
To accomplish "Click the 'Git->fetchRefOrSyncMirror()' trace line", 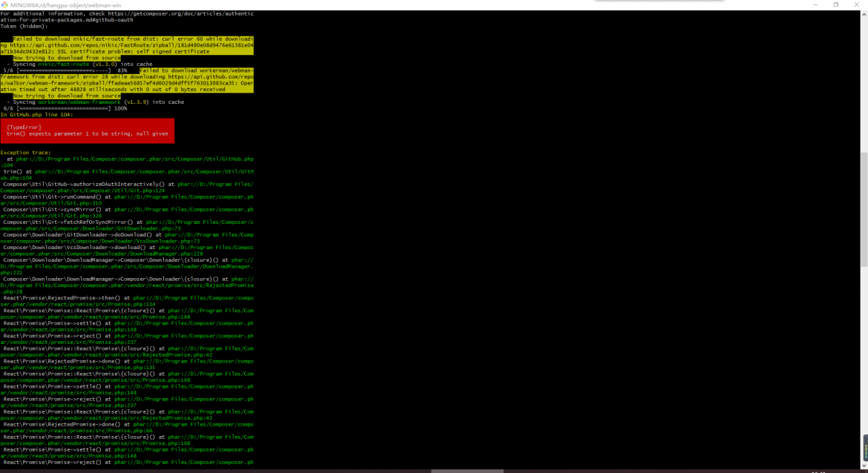I will pyautogui.click(x=127, y=225).
